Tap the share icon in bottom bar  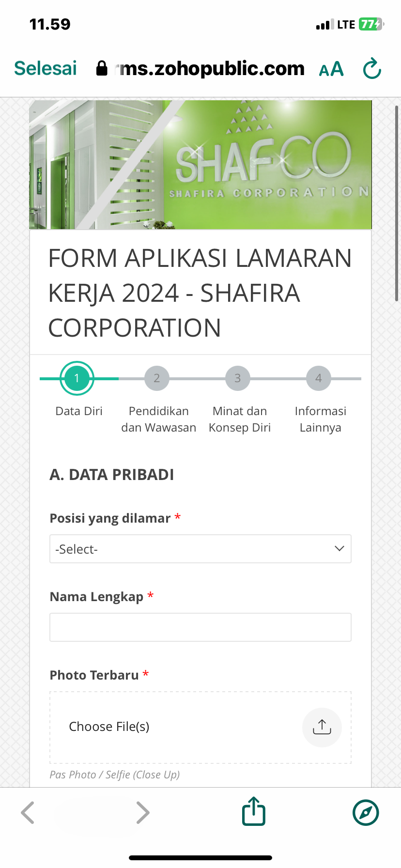click(x=254, y=812)
